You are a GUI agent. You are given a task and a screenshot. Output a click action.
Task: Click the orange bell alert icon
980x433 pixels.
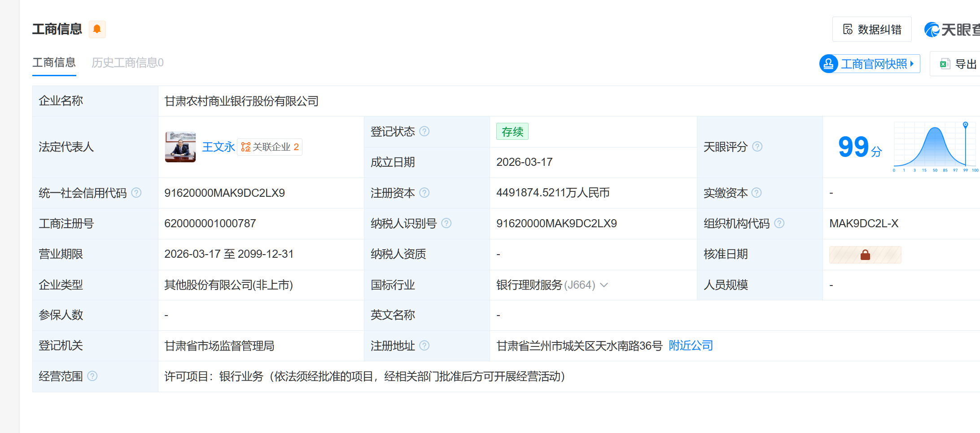(97, 29)
